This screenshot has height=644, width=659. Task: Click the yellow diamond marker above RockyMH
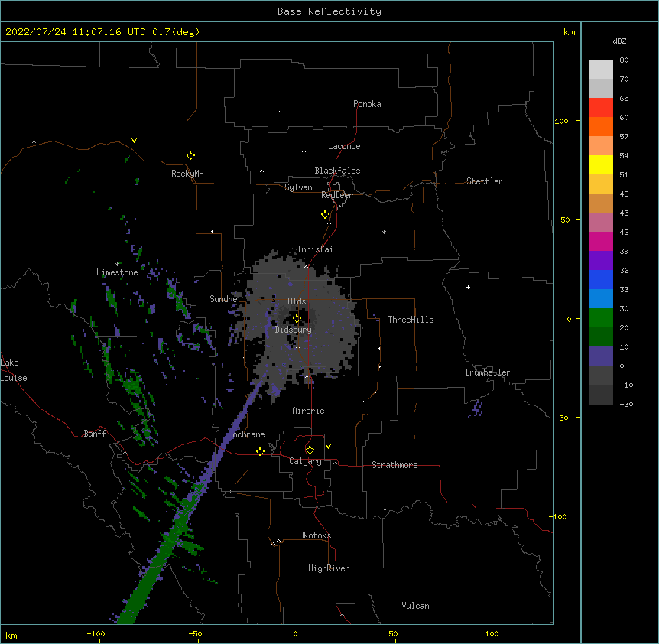pyautogui.click(x=191, y=156)
